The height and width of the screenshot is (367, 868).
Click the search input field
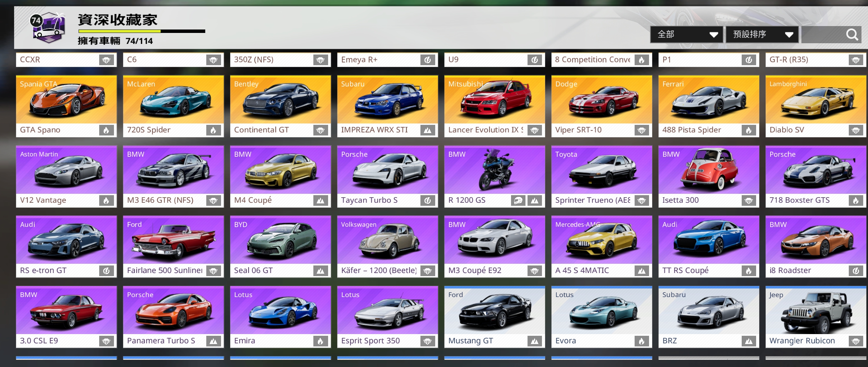tap(824, 35)
